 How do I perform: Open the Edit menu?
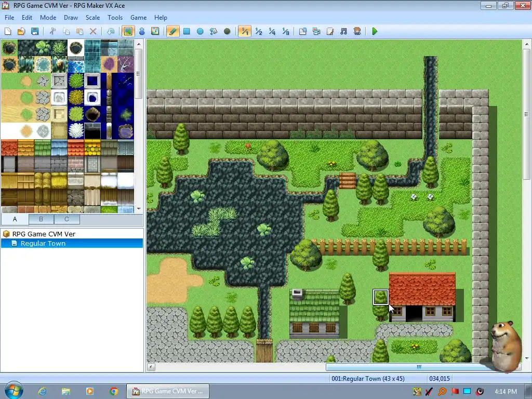pos(27,17)
